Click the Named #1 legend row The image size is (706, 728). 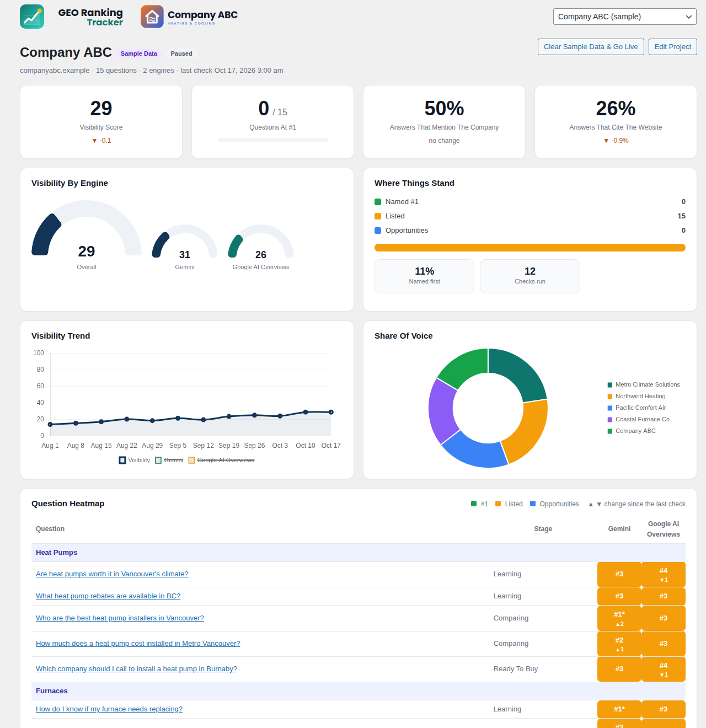pyautogui.click(x=530, y=202)
